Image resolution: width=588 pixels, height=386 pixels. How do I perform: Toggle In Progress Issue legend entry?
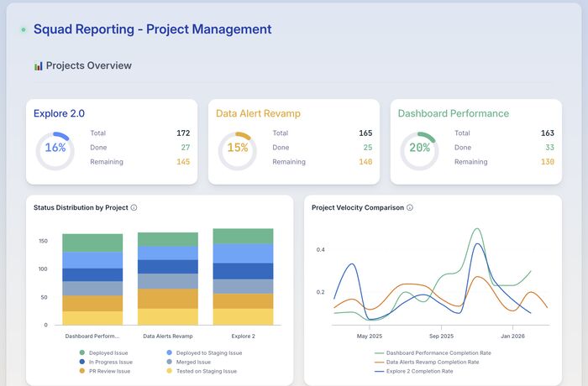pos(106,362)
